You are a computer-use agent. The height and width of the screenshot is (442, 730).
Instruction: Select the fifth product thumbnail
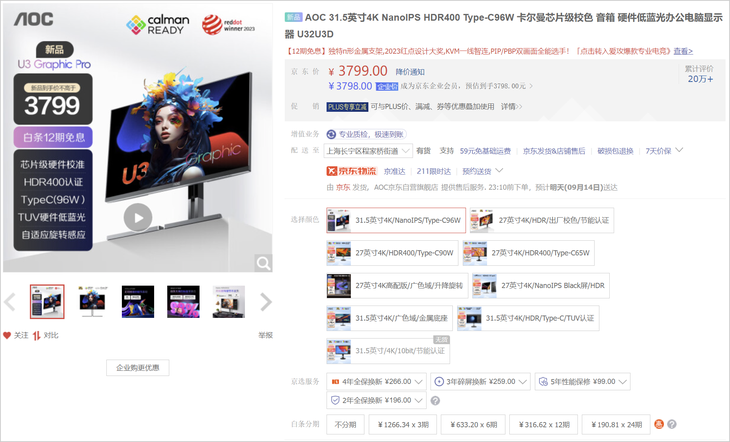[x=229, y=302]
